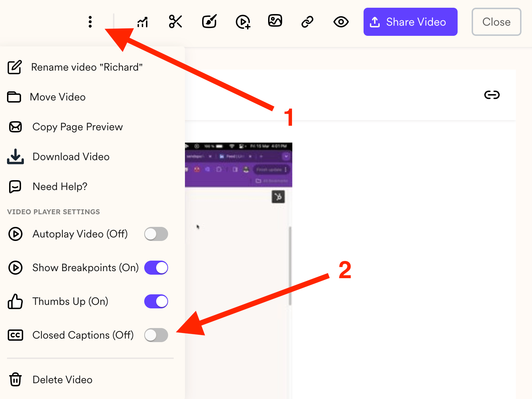532x399 pixels.
Task: Click the play icon beside Autoplay Video
Action: pos(15,234)
